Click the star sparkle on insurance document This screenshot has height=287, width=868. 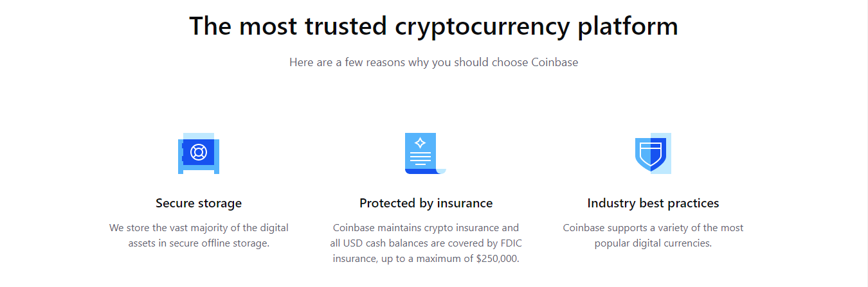tap(420, 143)
